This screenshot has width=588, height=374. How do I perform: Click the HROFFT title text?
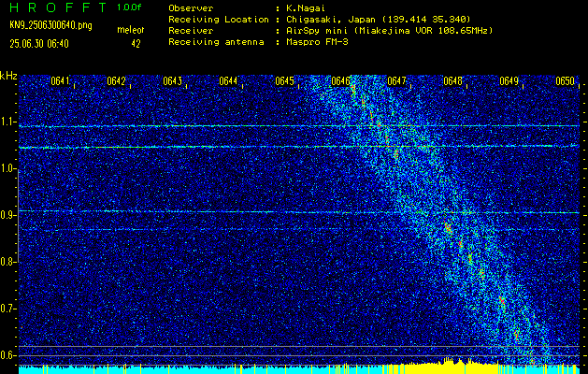coord(58,7)
